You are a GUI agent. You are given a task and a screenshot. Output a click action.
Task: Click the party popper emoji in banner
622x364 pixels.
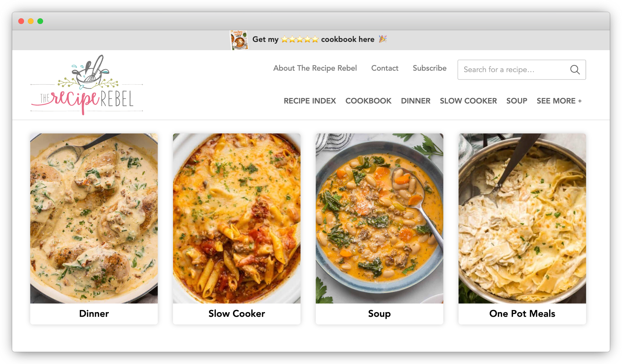coord(383,39)
